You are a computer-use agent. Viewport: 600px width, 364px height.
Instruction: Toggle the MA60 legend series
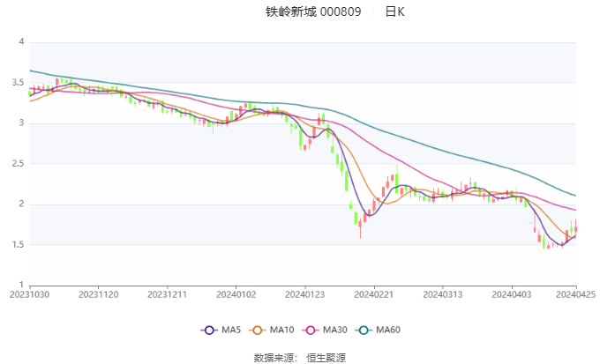coord(378,330)
